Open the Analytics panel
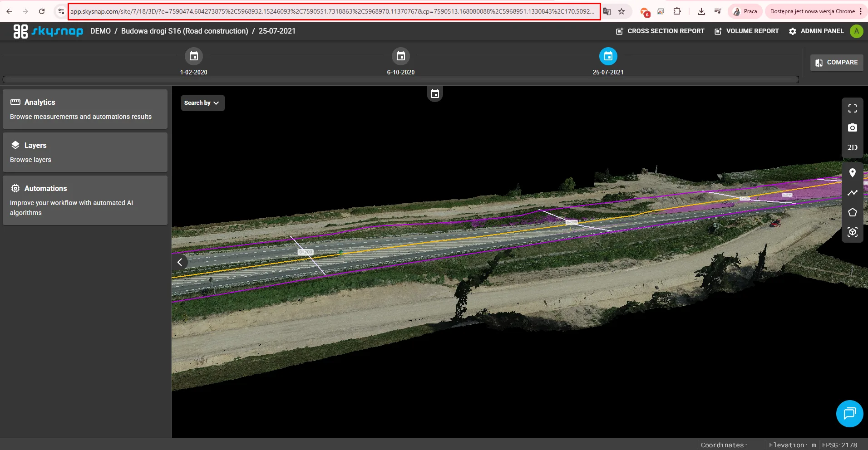Viewport: 868px width, 450px height. coord(85,109)
